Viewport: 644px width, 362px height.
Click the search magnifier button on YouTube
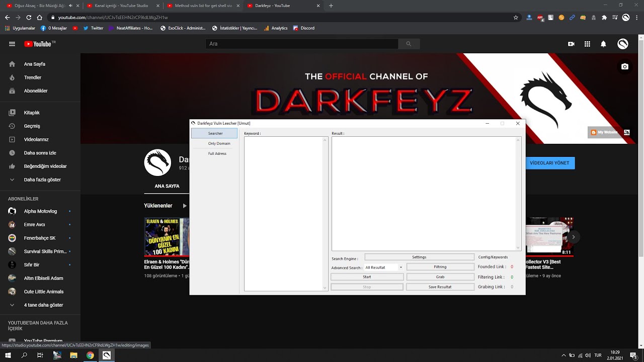(409, 44)
